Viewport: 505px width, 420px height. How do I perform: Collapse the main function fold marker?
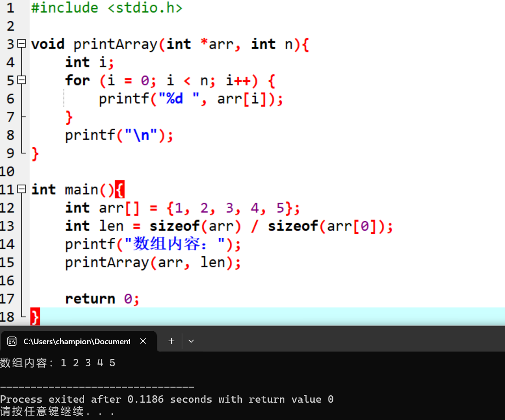tap(22, 189)
